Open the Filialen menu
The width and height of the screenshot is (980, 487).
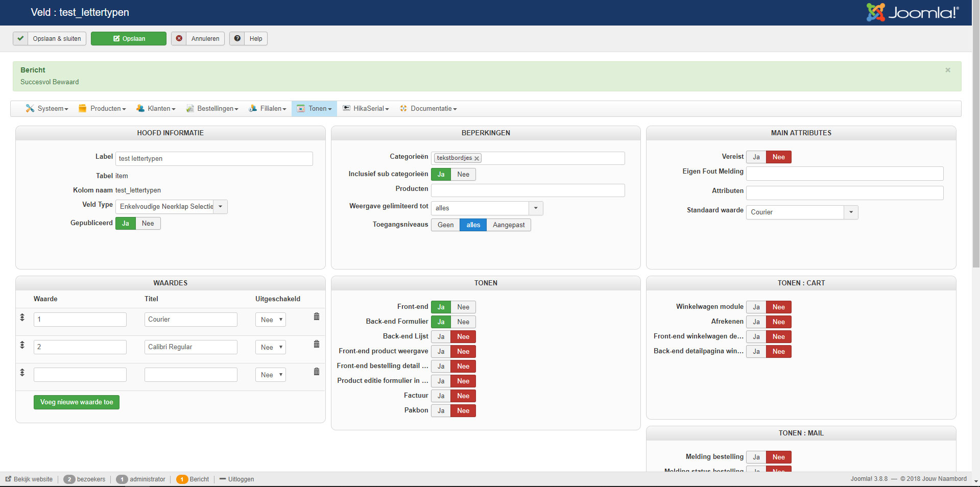(268, 108)
